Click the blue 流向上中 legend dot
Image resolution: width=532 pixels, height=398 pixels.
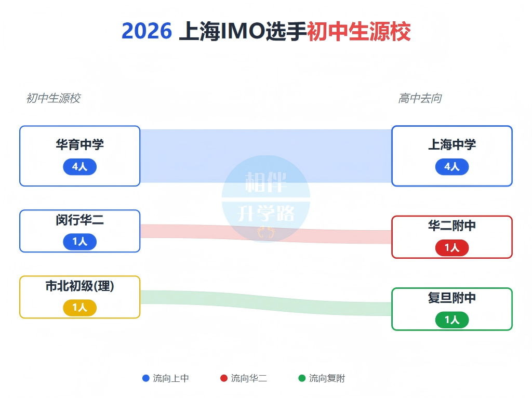146,378
